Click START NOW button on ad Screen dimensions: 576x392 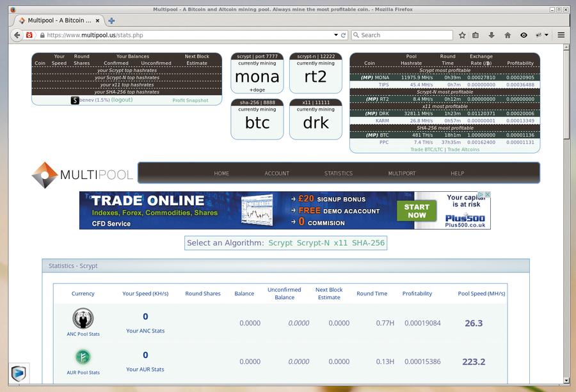coord(417,210)
